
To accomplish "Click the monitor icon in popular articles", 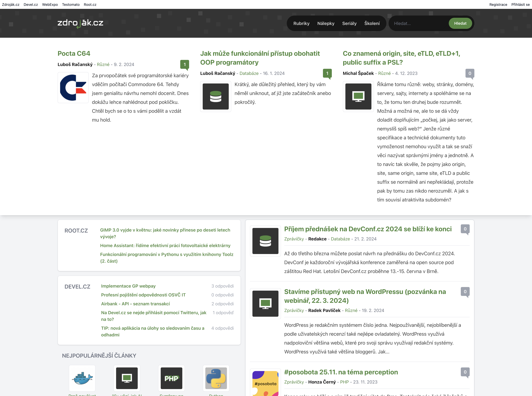I will (127, 378).
